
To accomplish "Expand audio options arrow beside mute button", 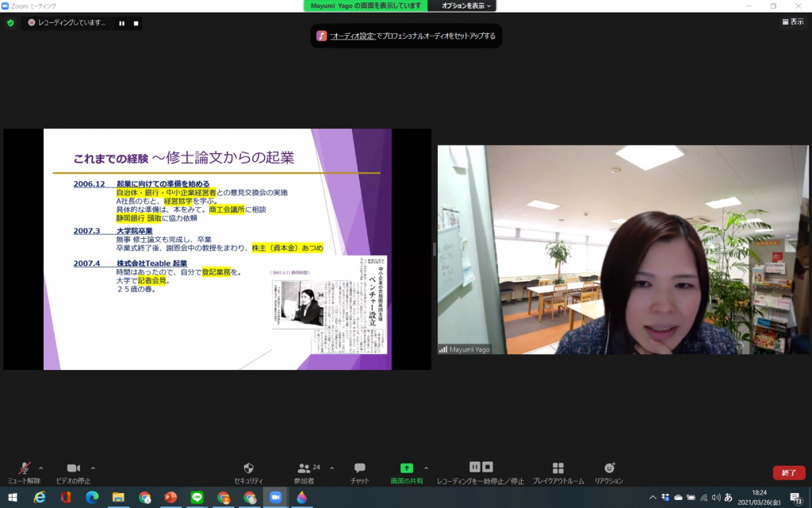I will 41,468.
